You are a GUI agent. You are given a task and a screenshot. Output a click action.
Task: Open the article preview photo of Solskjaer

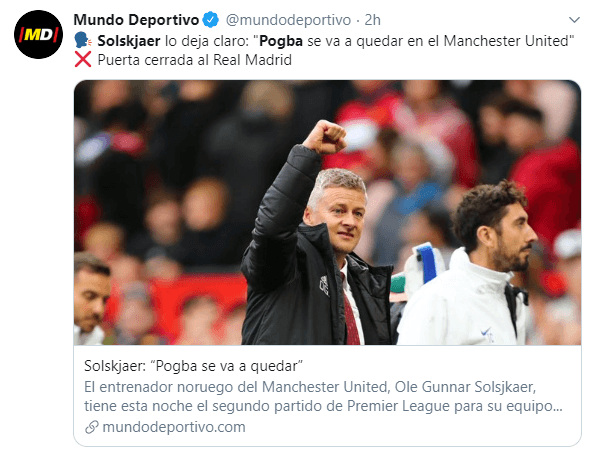pos(327,213)
